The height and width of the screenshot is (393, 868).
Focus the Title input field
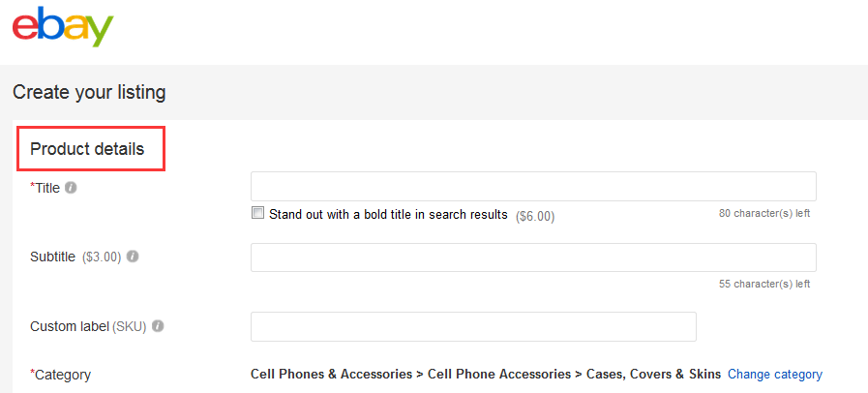(x=532, y=187)
